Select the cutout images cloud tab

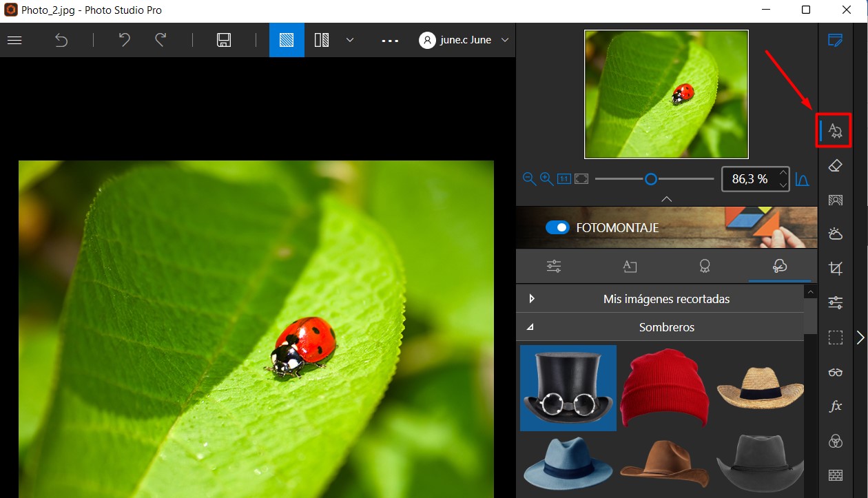780,267
